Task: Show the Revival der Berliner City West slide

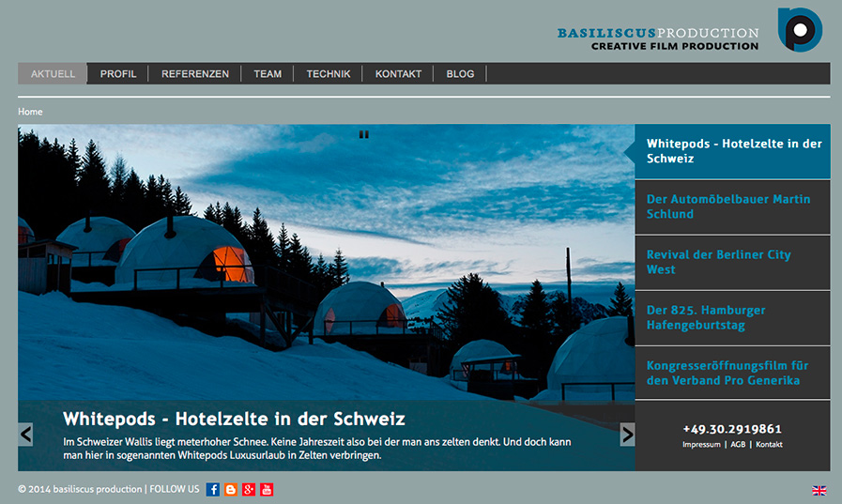Action: tap(719, 262)
